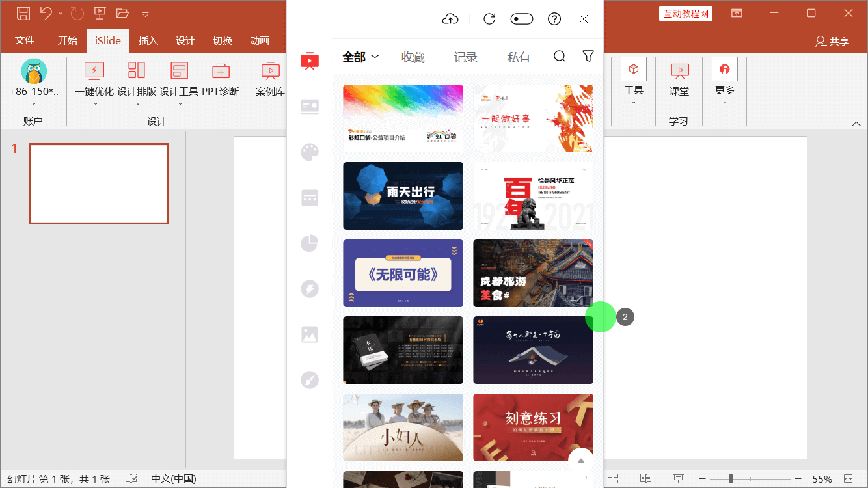Click the 共享 share button

pos(832,41)
